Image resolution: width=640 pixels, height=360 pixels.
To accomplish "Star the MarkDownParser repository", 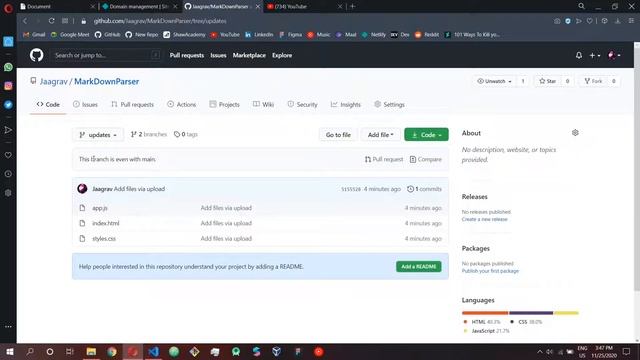I will [547, 81].
